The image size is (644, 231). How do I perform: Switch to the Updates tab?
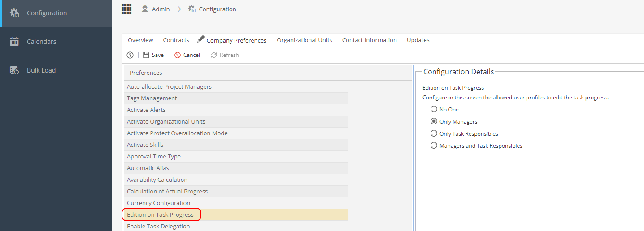418,40
